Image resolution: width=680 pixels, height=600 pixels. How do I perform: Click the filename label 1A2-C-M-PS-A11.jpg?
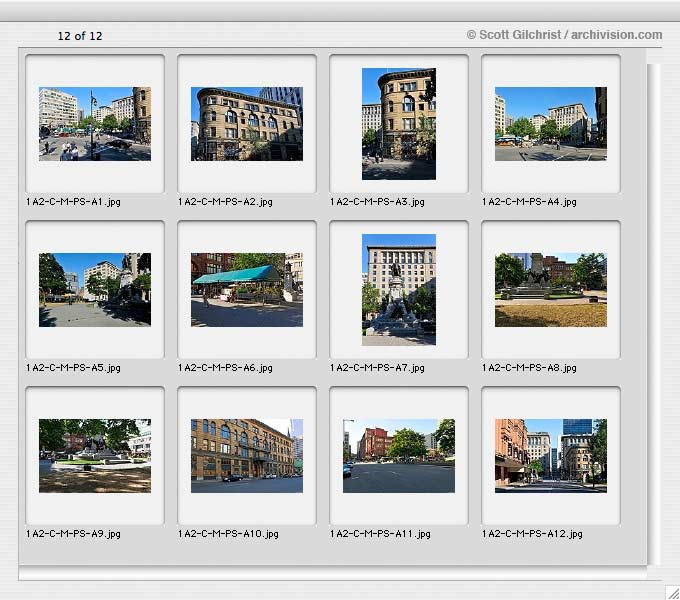380,534
